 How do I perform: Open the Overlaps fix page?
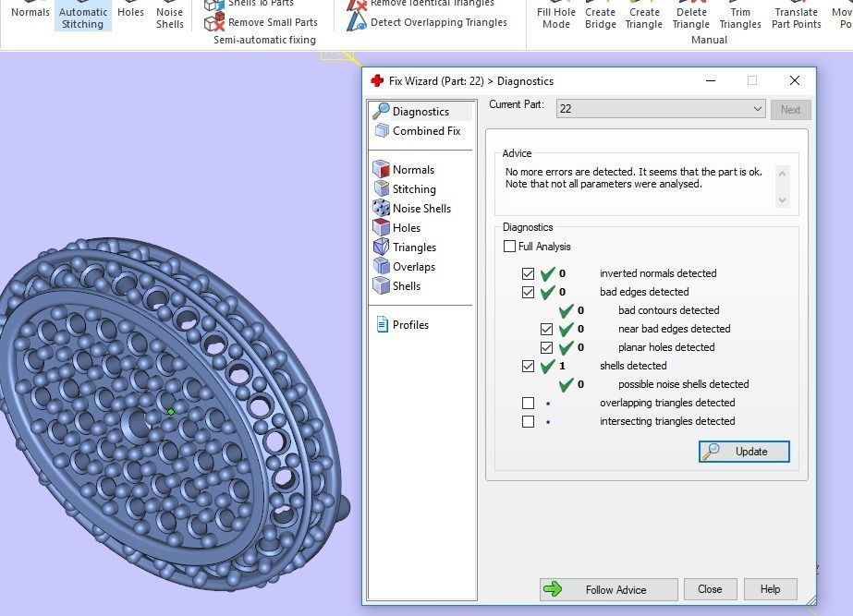click(x=405, y=267)
